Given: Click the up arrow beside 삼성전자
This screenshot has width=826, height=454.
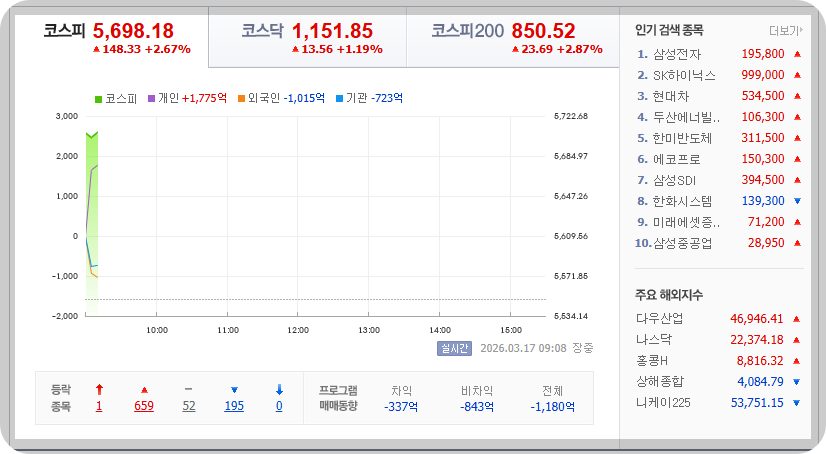Looking at the screenshot, I should 797,54.
